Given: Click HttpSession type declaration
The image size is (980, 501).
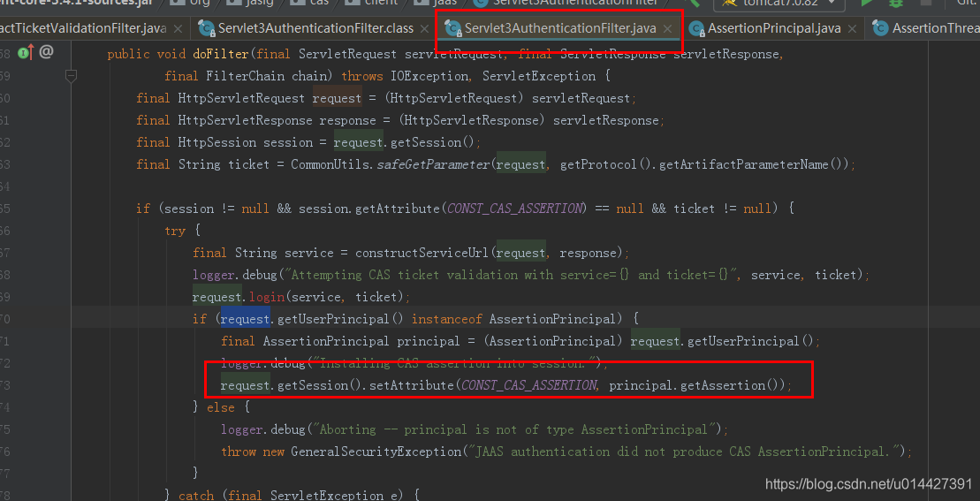Looking at the screenshot, I should 217,142.
